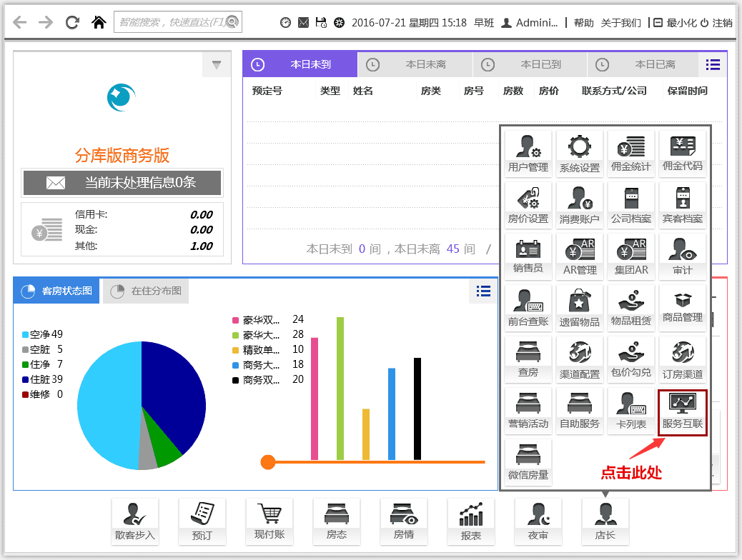
Task: Open 订房渠道 booking channel icon
Action: pyautogui.click(x=683, y=359)
